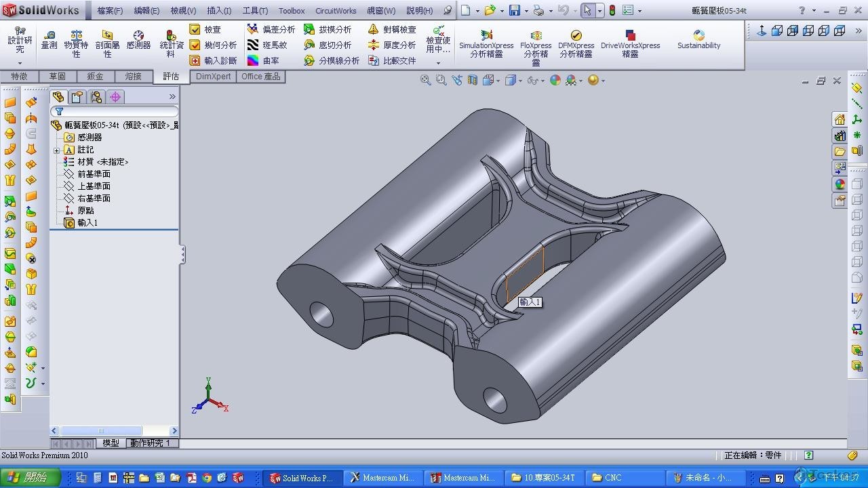
Task: Open the 插入(I) menu
Action: (218, 10)
